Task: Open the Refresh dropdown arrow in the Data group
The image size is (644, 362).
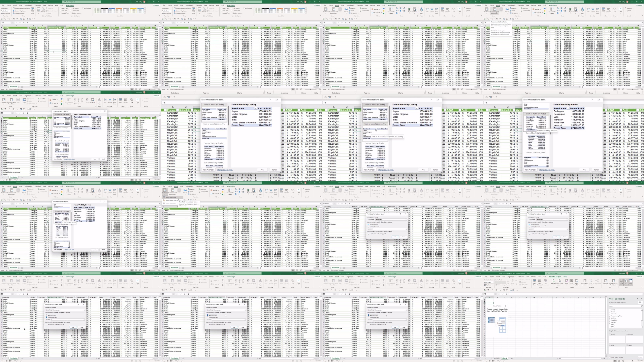Action: (553, 285)
